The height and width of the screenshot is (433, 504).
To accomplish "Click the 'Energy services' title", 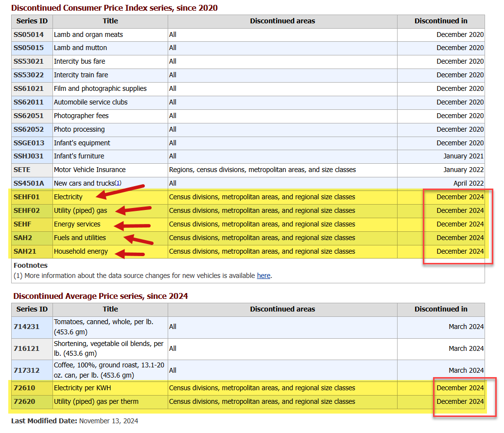I will 77,224.
